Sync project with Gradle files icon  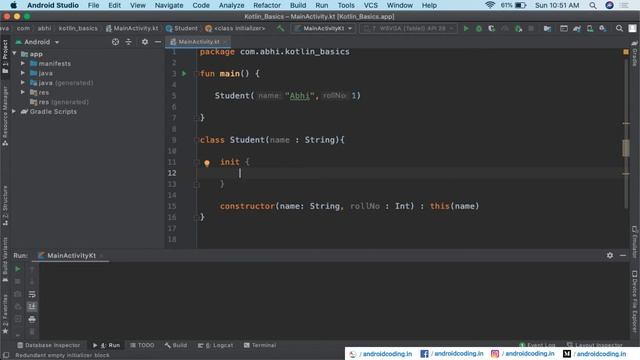tap(577, 28)
